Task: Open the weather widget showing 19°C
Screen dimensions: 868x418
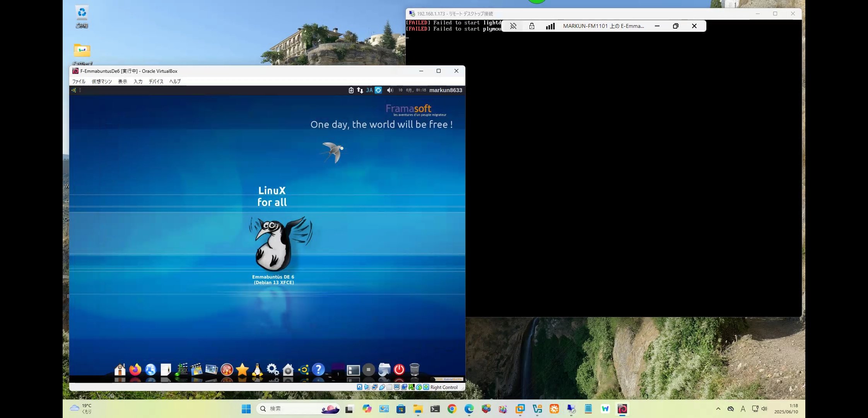Action: 81,409
